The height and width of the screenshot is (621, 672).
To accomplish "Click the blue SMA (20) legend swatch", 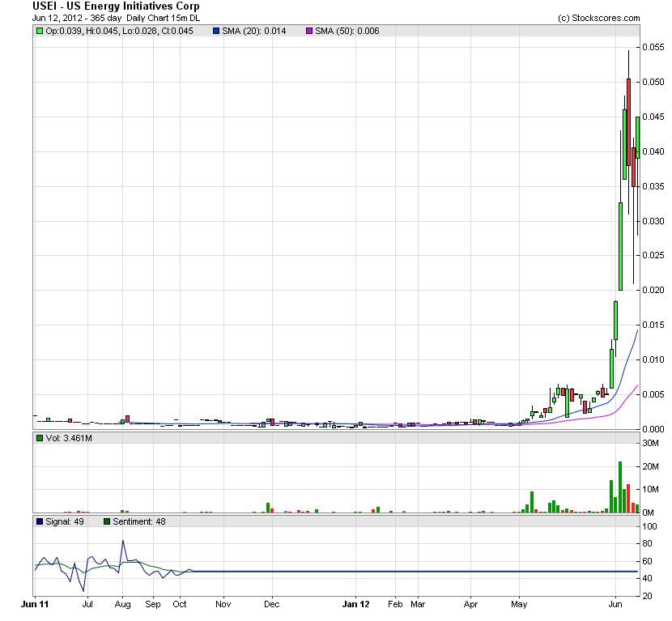I will point(216,31).
